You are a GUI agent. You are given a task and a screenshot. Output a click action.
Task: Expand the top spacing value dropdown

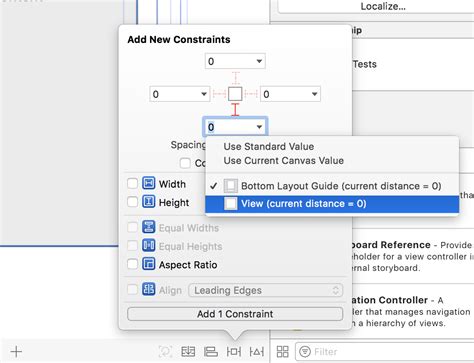(x=259, y=61)
